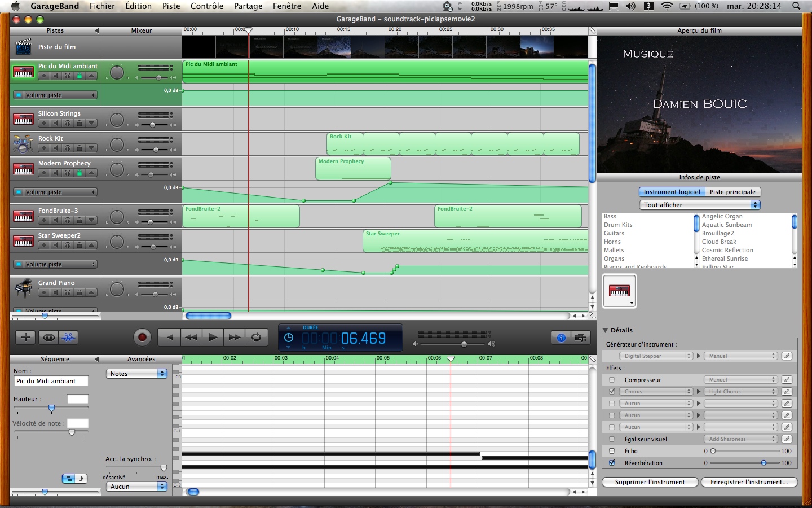Image resolution: width=812 pixels, height=508 pixels.
Task: Toggle the loop browser eye button
Action: [49, 338]
